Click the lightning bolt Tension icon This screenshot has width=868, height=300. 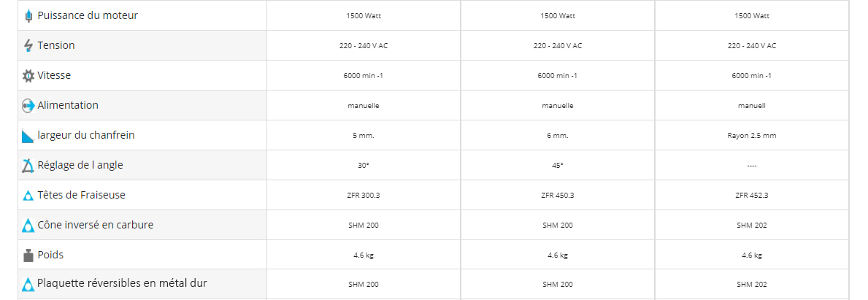click(28, 46)
